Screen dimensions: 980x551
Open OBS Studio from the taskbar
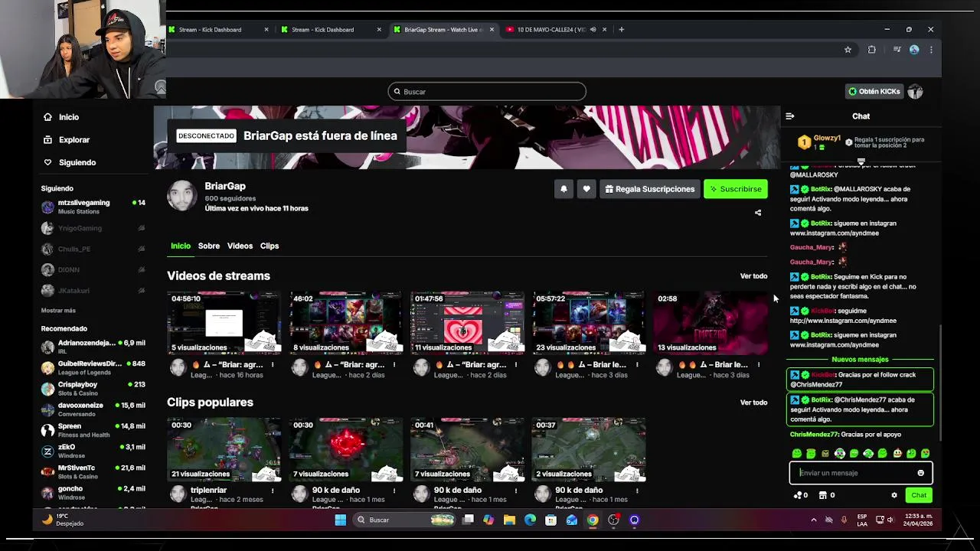[613, 520]
